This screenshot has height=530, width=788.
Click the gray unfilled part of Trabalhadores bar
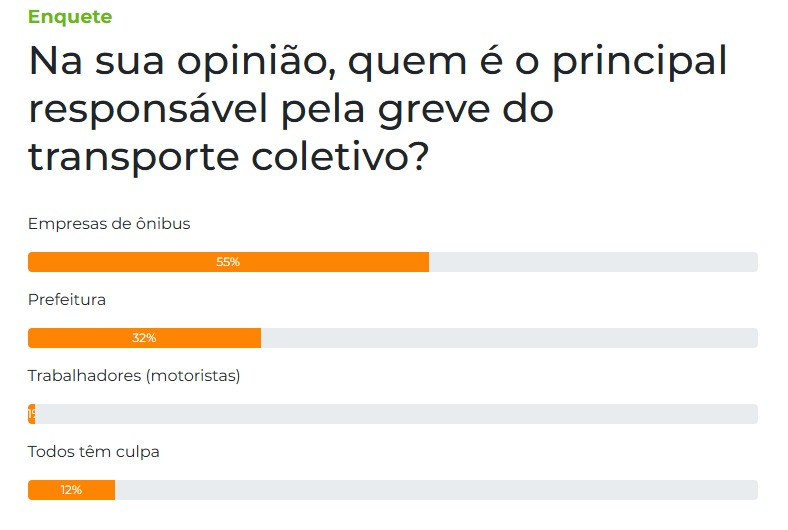[396, 414]
